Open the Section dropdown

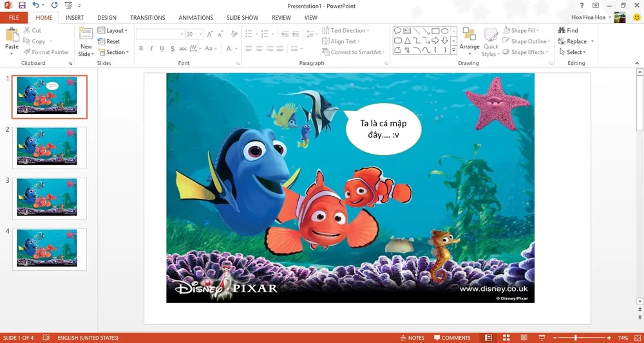(114, 52)
